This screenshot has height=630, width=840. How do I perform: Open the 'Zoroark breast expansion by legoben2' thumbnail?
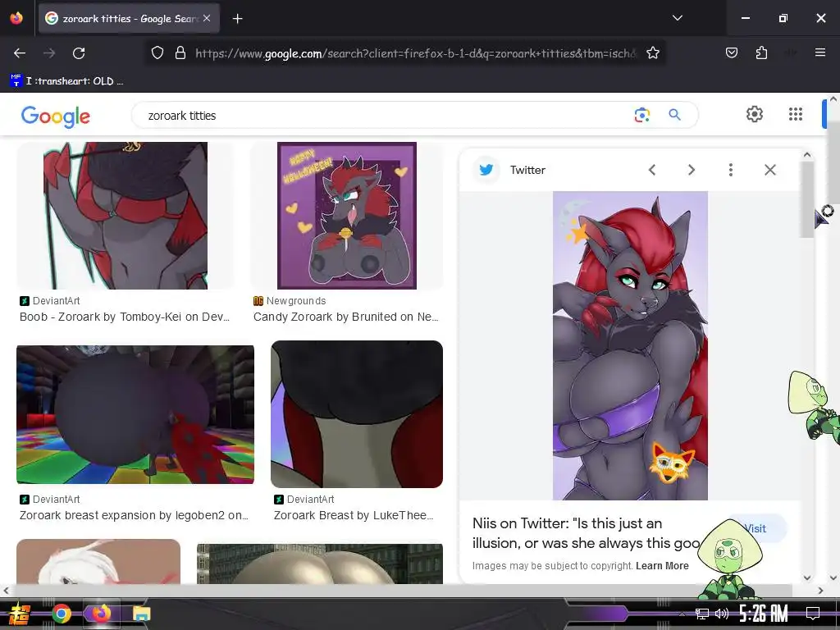(135, 414)
